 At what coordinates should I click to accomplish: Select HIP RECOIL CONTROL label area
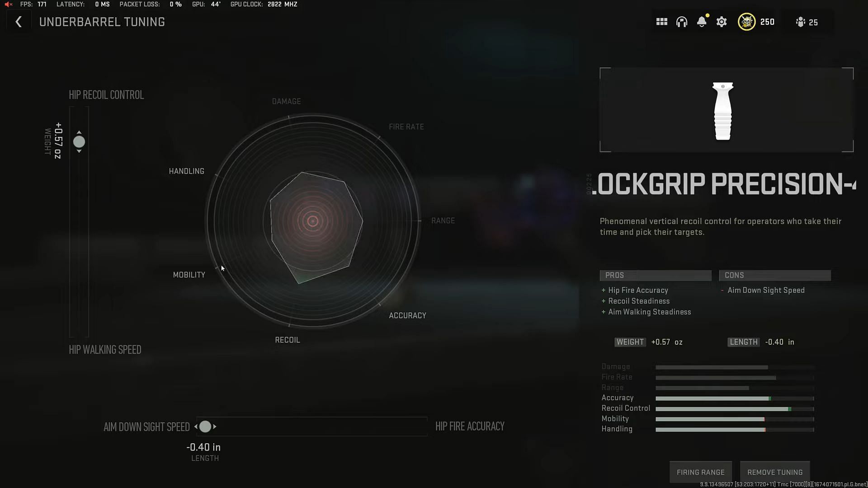pyautogui.click(x=106, y=94)
